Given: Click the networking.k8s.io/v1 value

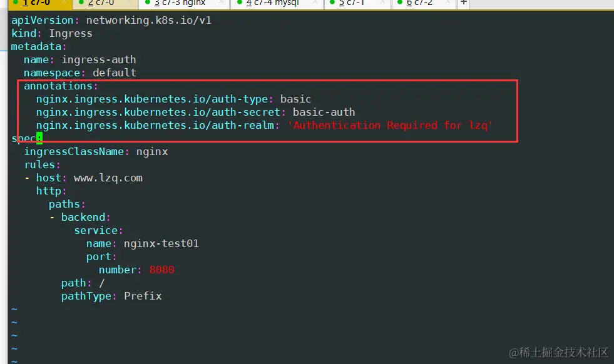Looking at the screenshot, I should (149, 21).
